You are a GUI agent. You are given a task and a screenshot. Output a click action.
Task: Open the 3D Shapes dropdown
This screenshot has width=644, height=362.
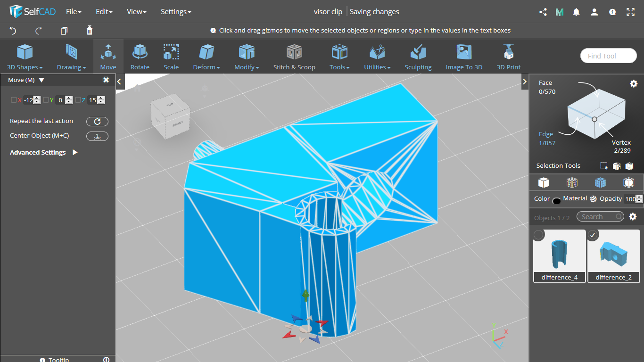point(25,57)
